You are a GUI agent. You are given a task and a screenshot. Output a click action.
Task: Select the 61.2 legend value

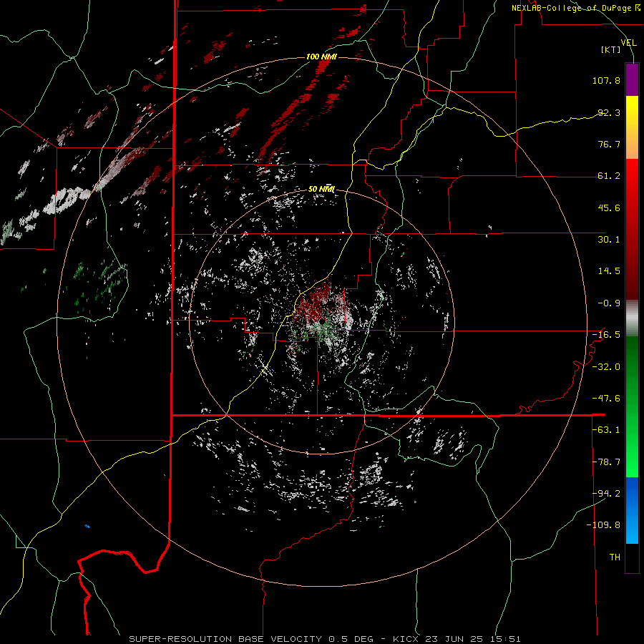pyautogui.click(x=609, y=176)
